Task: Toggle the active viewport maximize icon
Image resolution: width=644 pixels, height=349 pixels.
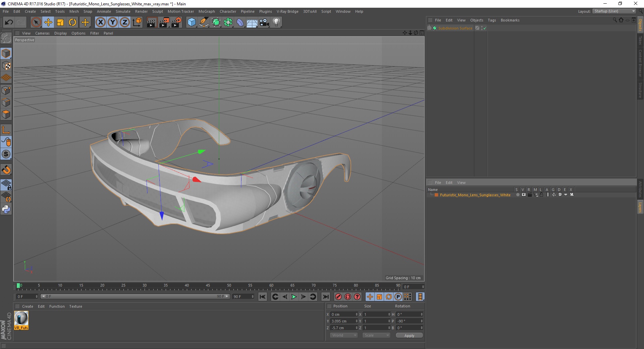Action: point(422,33)
